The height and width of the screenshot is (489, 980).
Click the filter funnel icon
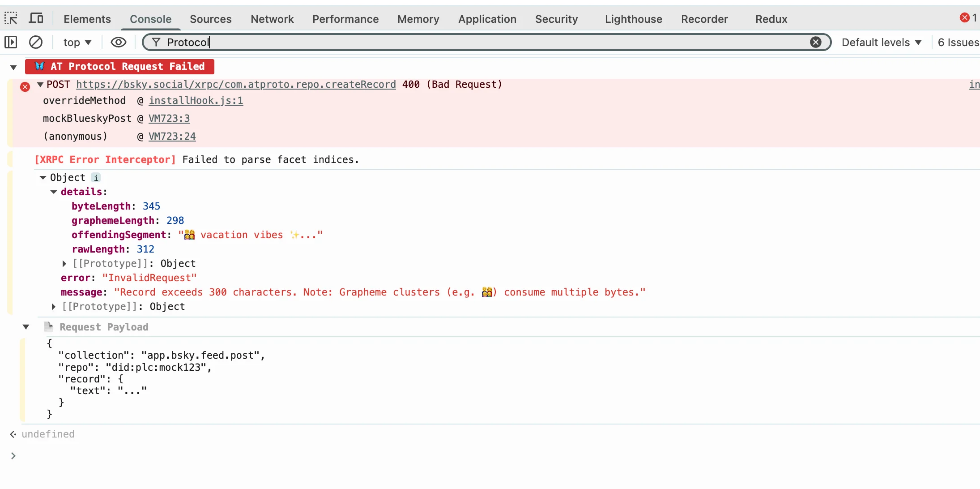click(156, 42)
